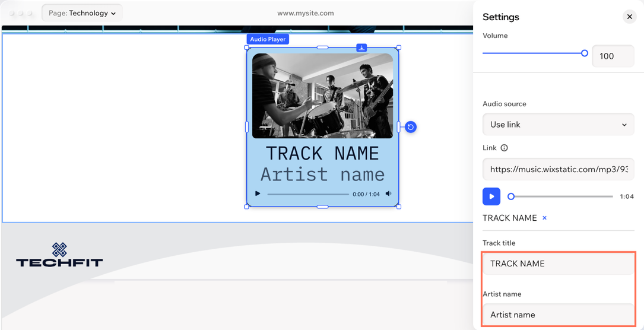Click the Volume slider handle
Image resolution: width=644 pixels, height=330 pixels.
pyautogui.click(x=585, y=53)
